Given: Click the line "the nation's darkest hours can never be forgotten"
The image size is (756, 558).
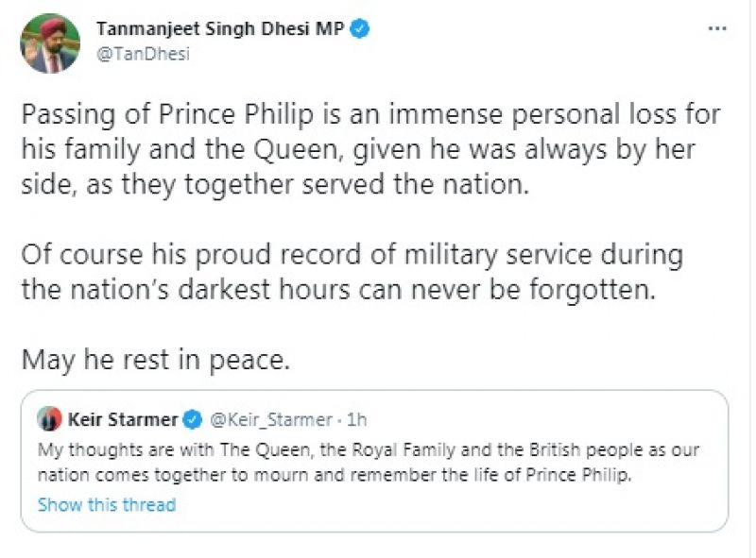Looking at the screenshot, I should 337,289.
